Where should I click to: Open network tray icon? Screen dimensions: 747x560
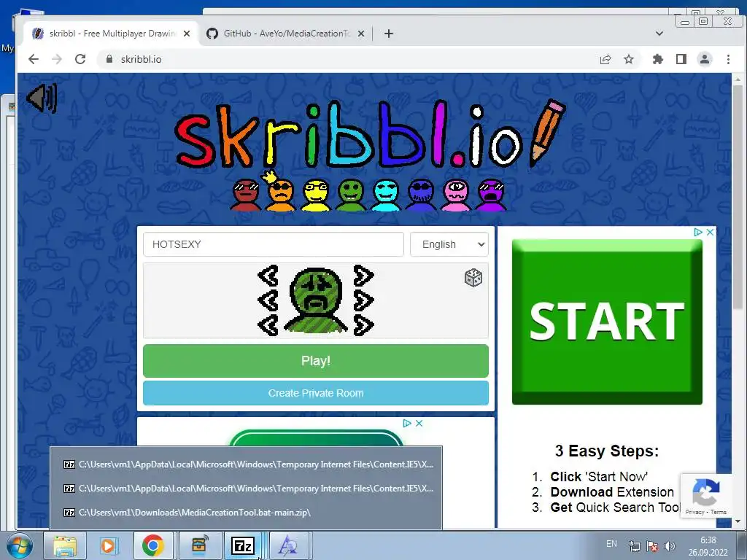coord(634,545)
